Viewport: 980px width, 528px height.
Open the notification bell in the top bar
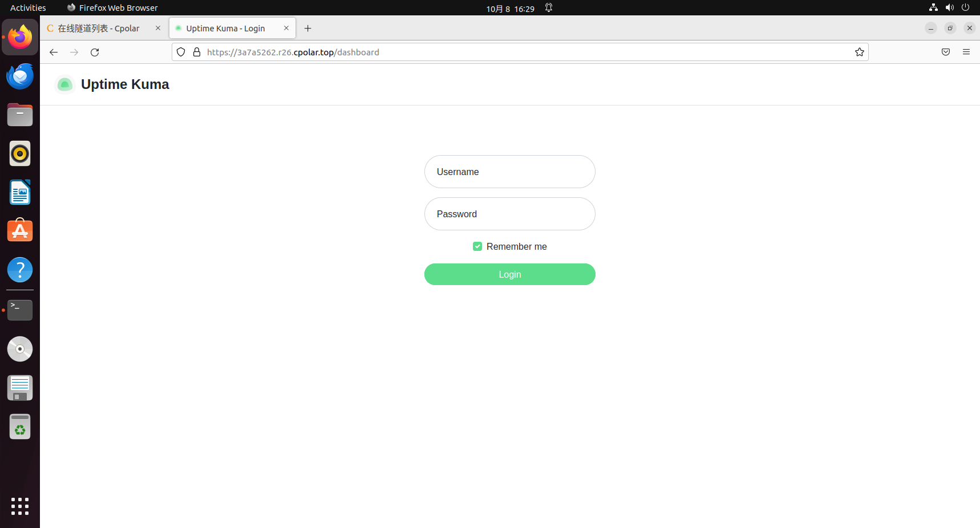[549, 8]
